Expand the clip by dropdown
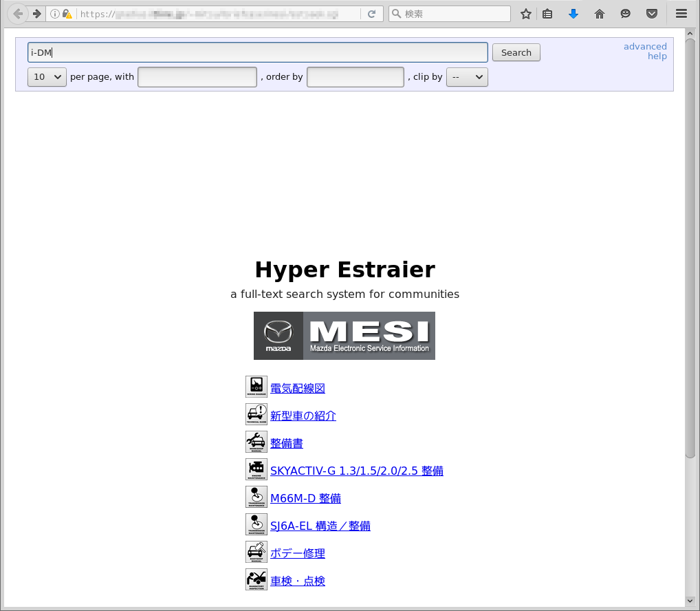This screenshot has height=611, width=700. coord(467,77)
